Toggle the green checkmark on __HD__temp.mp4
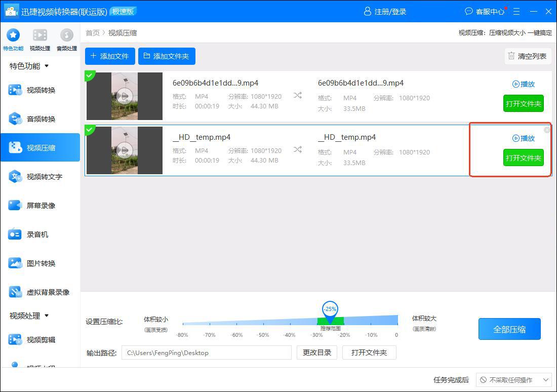The image size is (557, 392). [x=89, y=130]
